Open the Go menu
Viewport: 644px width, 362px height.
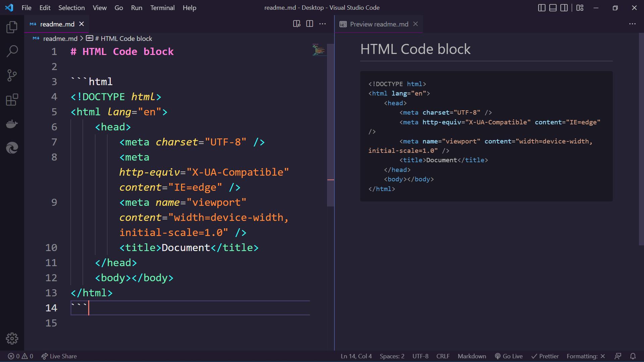[x=119, y=8]
